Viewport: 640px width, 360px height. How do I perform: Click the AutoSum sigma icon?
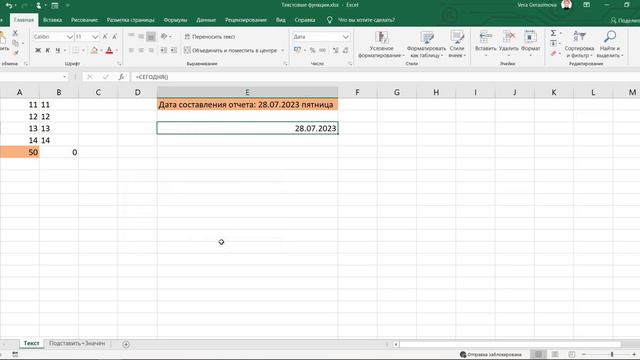(x=553, y=33)
